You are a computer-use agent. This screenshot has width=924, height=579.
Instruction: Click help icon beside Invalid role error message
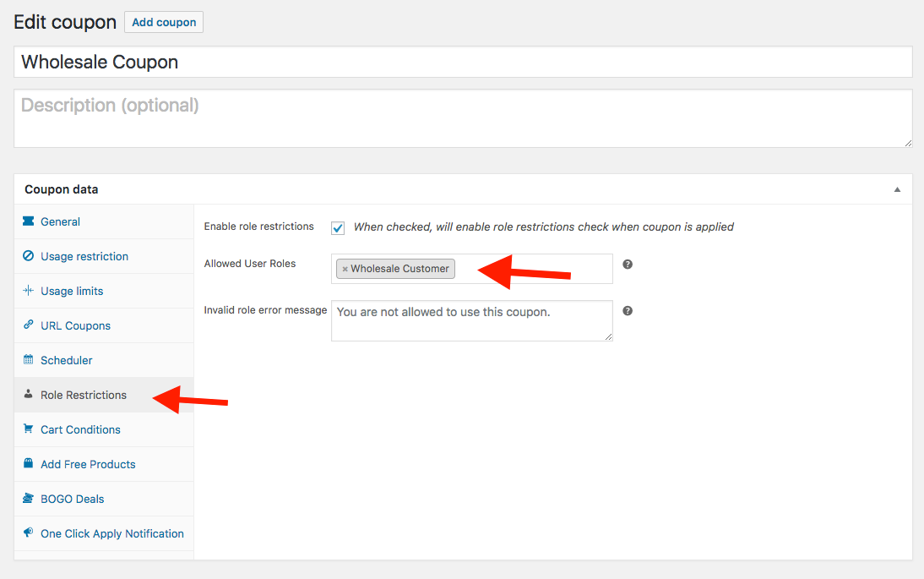pos(628,311)
